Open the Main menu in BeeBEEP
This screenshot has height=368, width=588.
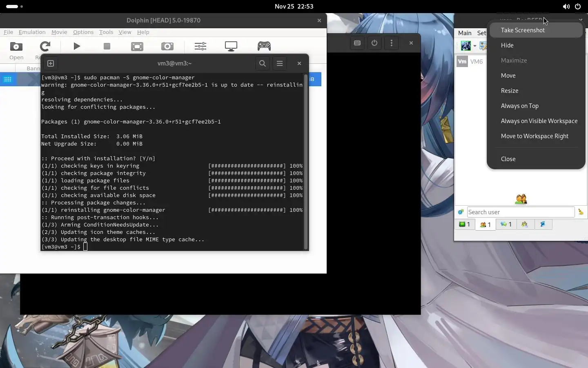point(465,33)
